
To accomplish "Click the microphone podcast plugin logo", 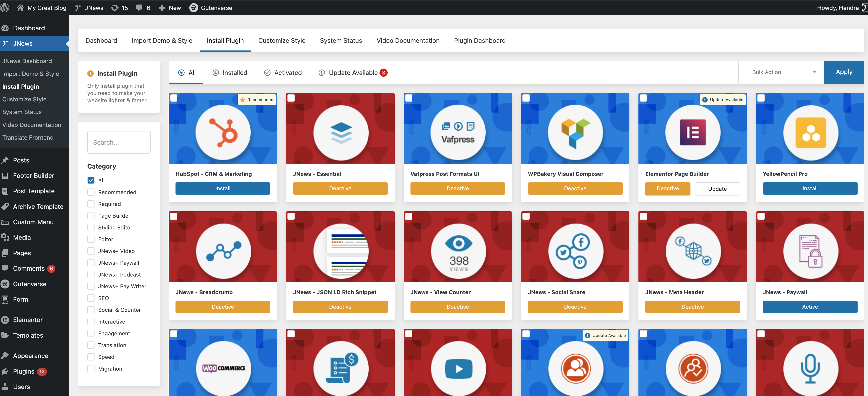I will pos(810,368).
